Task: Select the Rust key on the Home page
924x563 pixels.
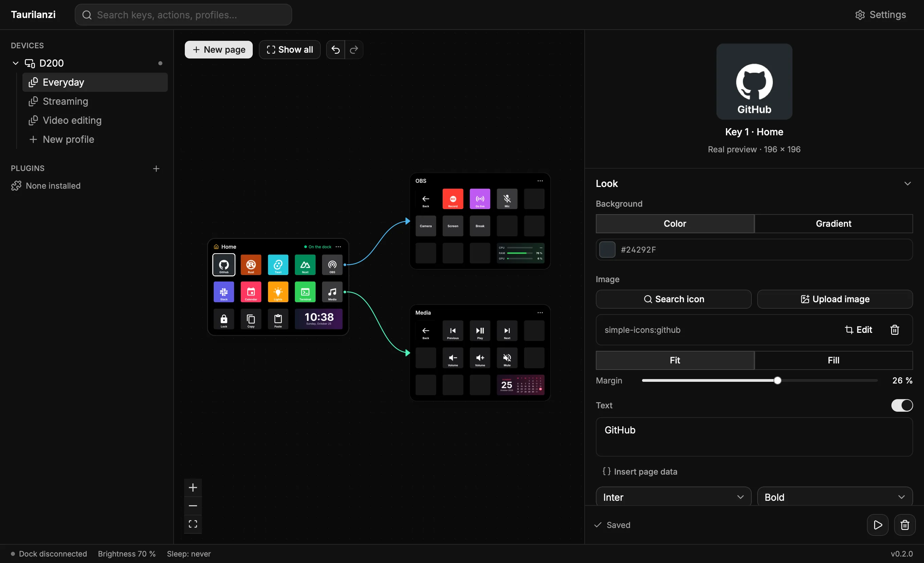Action: 251,265
